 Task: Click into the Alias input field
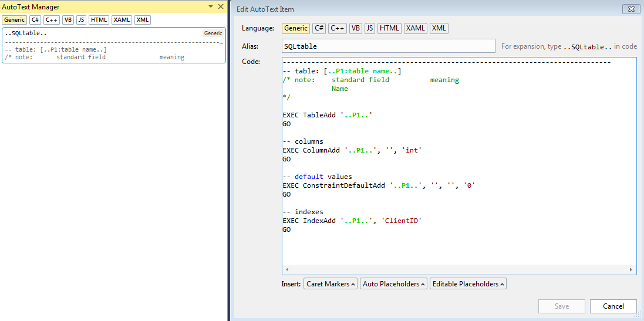(389, 46)
